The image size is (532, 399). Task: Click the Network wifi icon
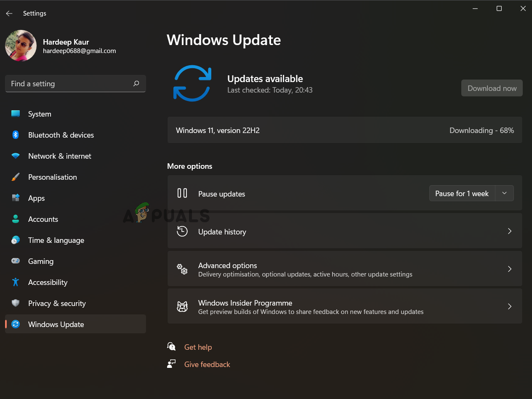click(x=16, y=156)
